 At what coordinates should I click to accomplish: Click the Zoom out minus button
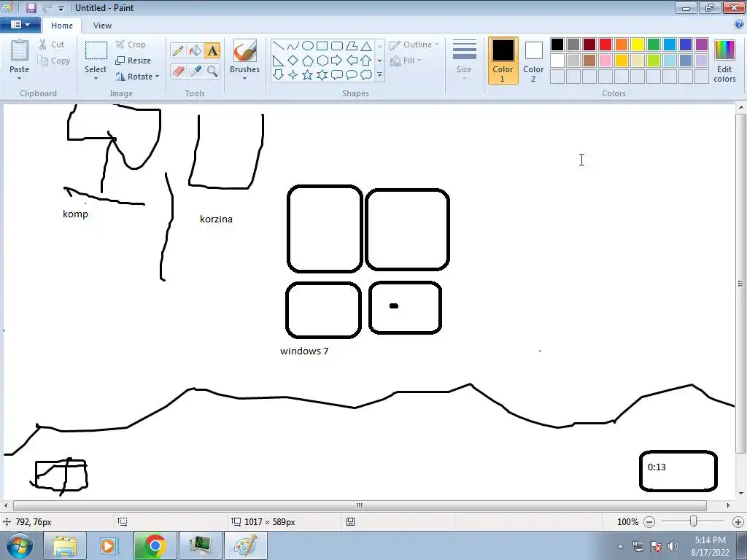point(649,522)
